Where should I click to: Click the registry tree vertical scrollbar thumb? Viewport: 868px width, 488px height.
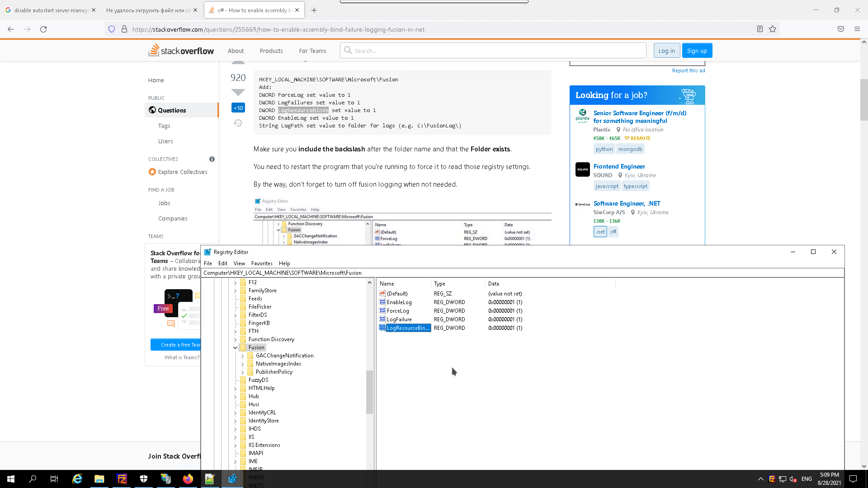[369, 391]
